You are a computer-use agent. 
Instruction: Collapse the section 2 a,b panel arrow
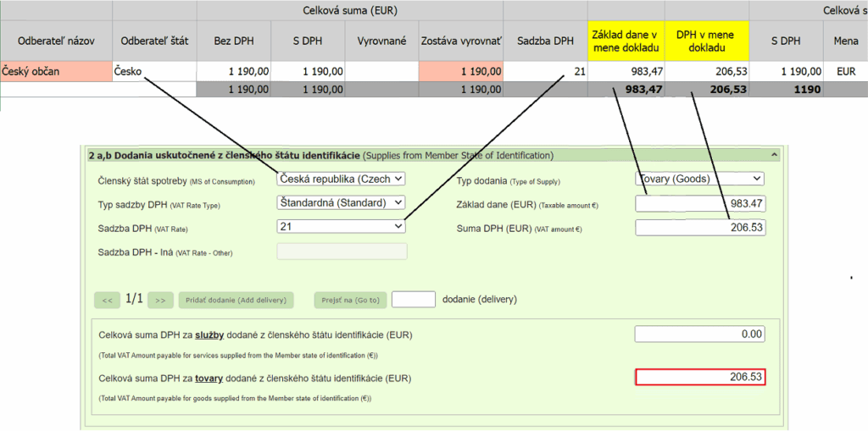tap(773, 155)
